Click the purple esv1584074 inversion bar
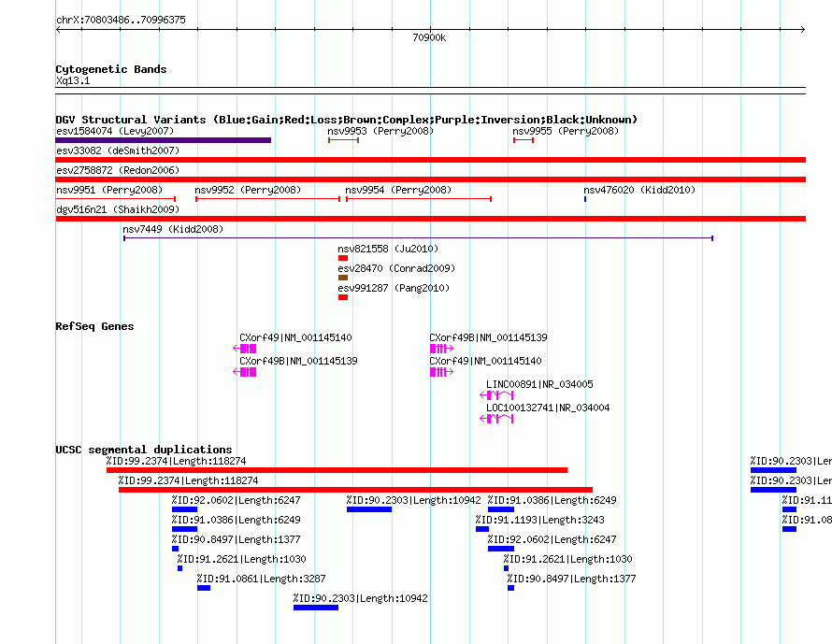 point(164,140)
